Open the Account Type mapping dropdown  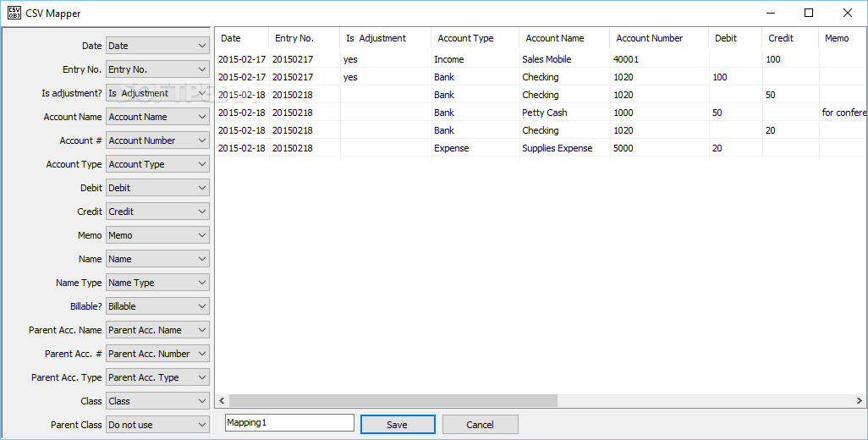tap(157, 164)
